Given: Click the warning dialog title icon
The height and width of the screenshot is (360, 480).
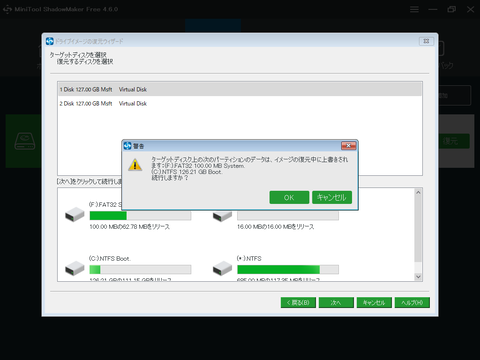Looking at the screenshot, I should (x=128, y=146).
